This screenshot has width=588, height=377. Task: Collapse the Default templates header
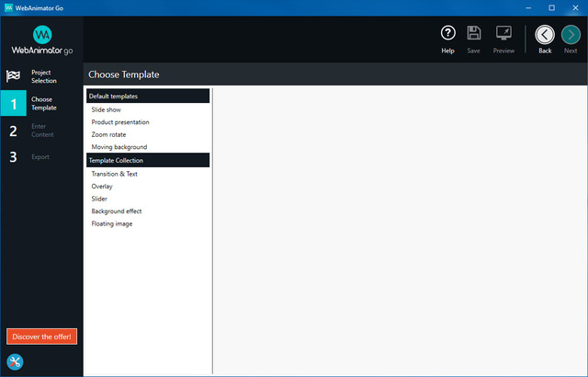148,97
